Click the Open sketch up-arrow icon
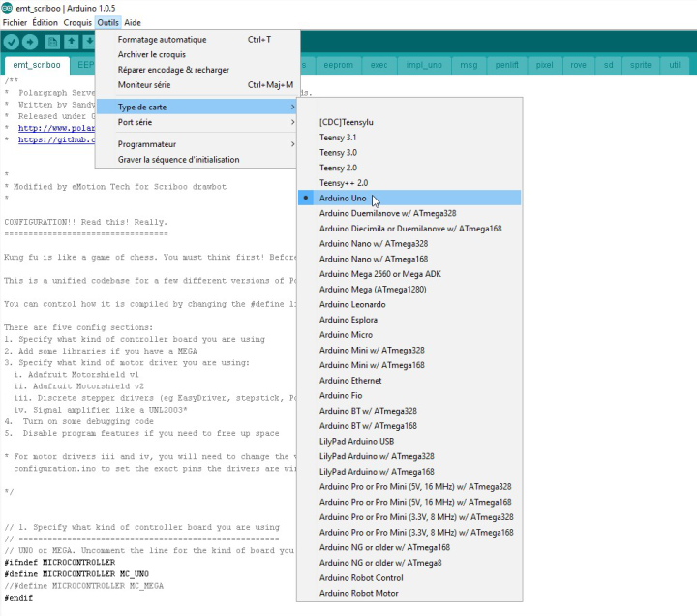 (x=71, y=43)
